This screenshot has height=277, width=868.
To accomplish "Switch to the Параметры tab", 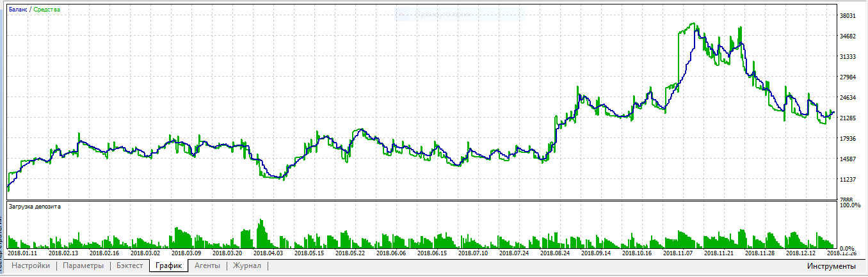I will pyautogui.click(x=83, y=266).
